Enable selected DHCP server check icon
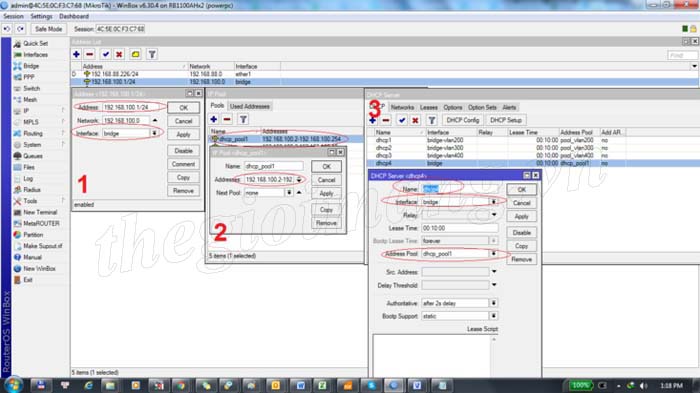Viewport: 700px width, 393px height. pyautogui.click(x=402, y=120)
